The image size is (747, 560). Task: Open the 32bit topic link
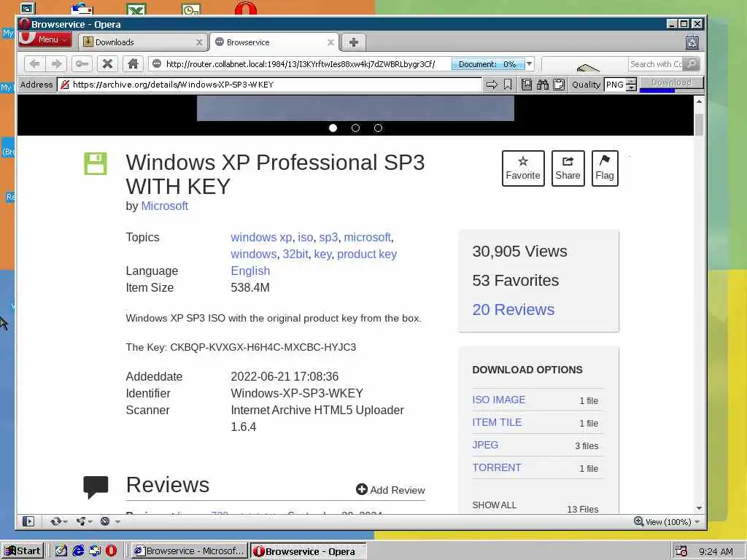[x=295, y=254]
